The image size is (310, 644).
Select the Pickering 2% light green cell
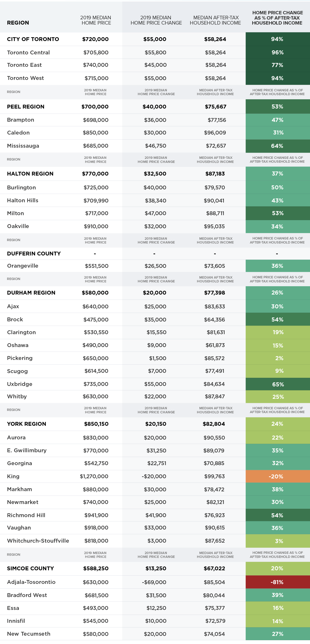(x=278, y=358)
